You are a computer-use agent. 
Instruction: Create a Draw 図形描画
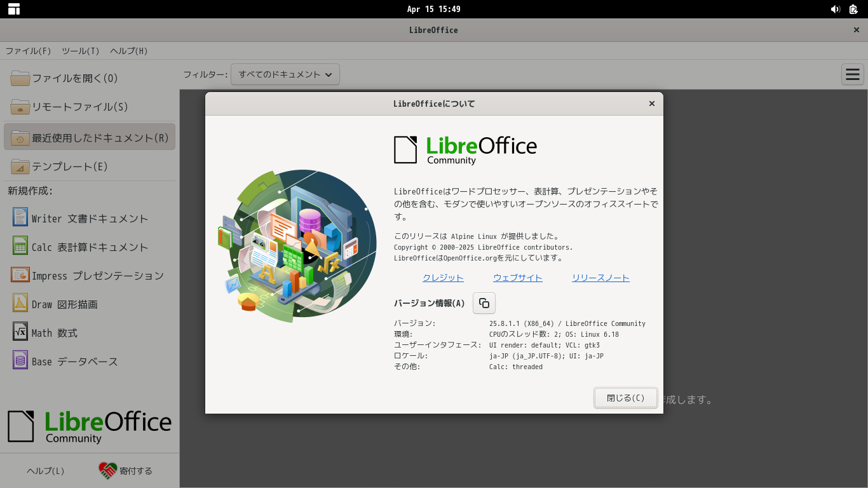pos(65,304)
